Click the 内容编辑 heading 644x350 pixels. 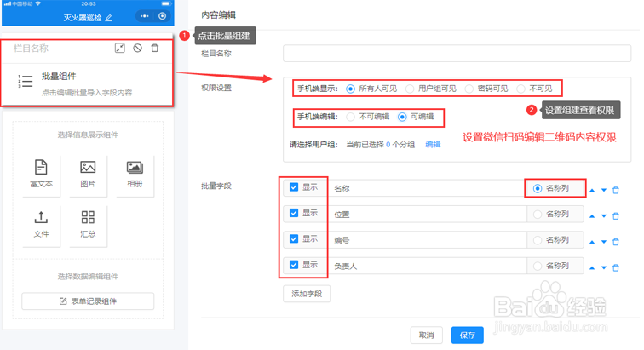[x=218, y=15]
